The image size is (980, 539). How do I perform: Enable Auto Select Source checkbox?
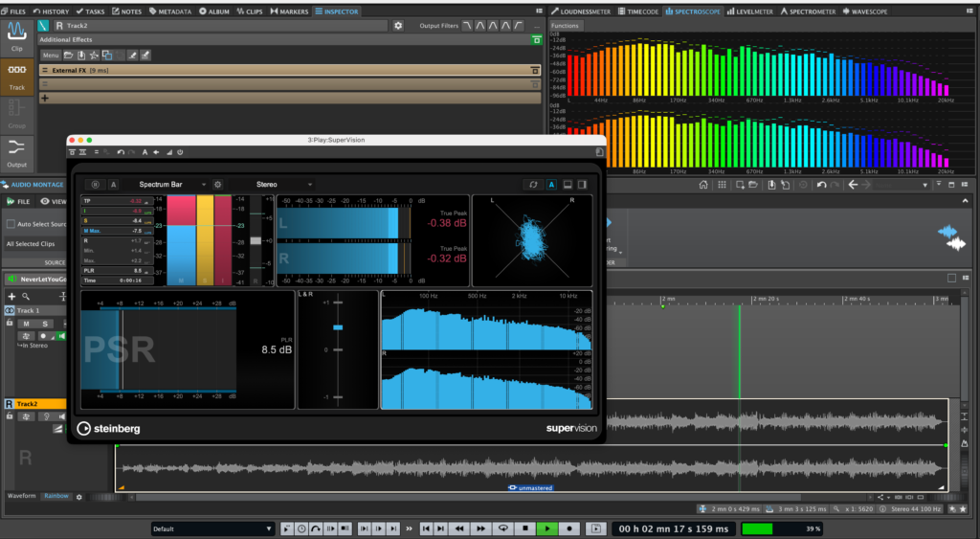point(11,224)
